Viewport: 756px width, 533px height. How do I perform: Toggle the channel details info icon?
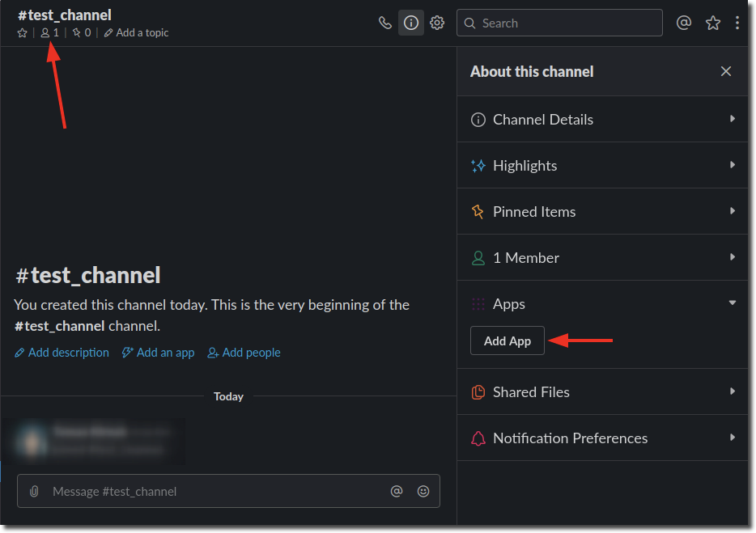pyautogui.click(x=411, y=23)
